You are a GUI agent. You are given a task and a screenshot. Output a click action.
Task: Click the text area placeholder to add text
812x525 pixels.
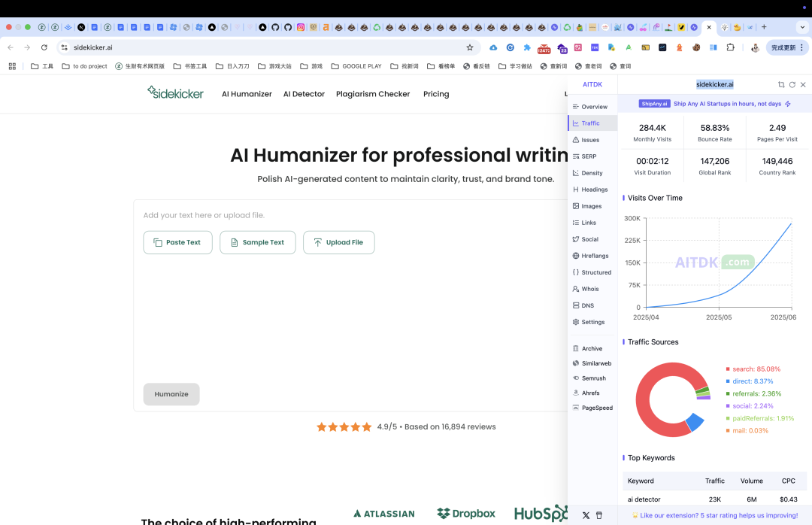(204, 216)
